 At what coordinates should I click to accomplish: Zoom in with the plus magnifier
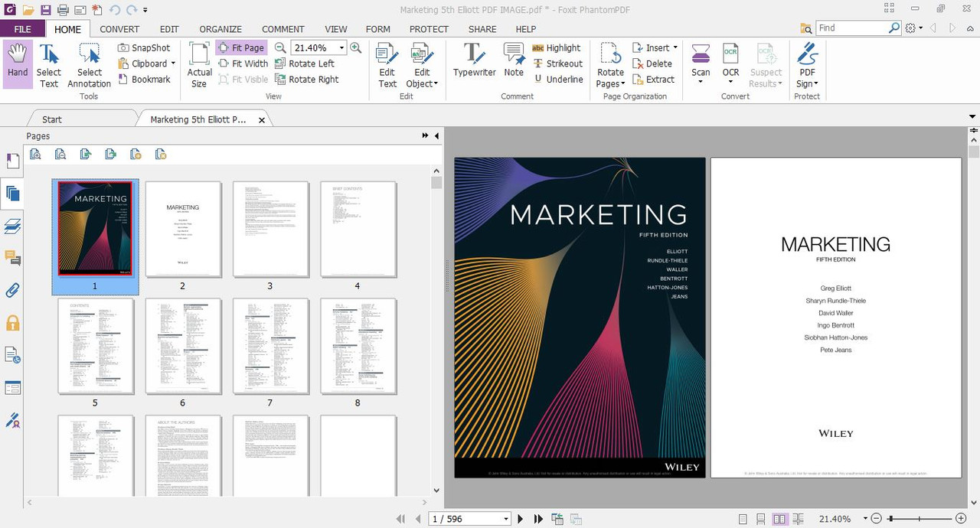[355, 47]
